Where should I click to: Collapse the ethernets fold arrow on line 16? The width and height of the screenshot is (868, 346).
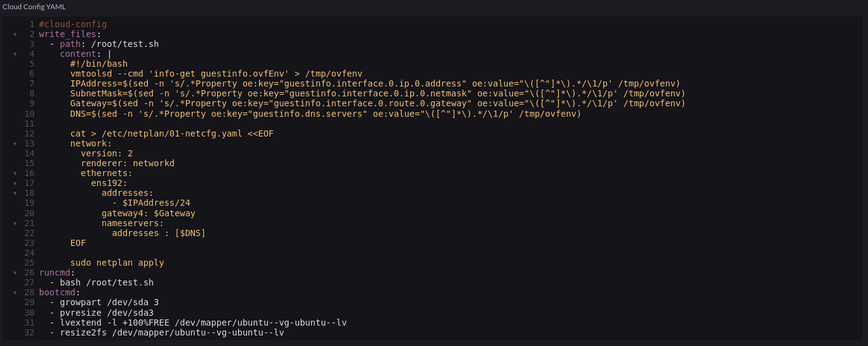coord(15,173)
